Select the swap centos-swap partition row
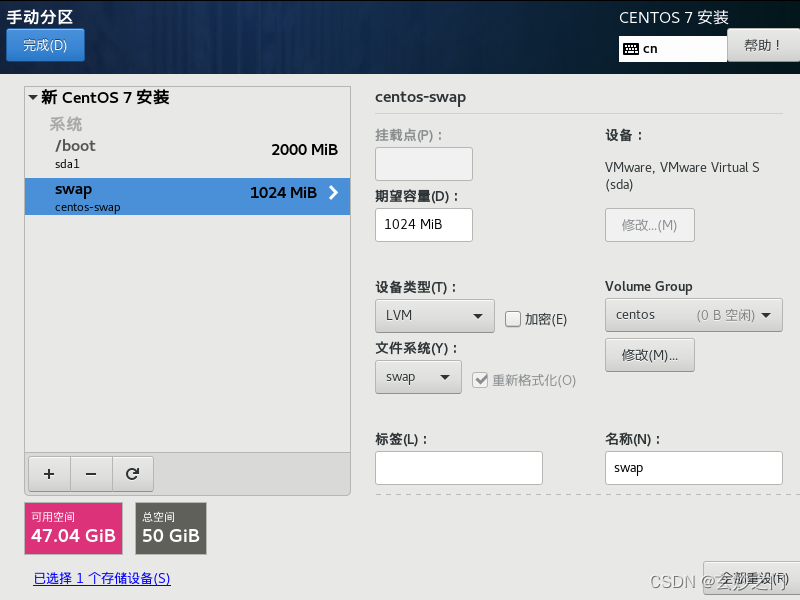 187,196
